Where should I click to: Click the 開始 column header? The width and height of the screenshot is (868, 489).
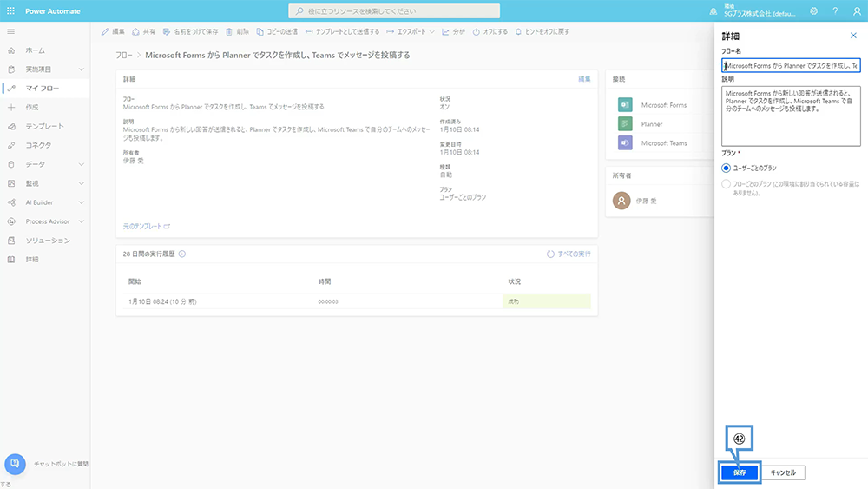pos(135,282)
